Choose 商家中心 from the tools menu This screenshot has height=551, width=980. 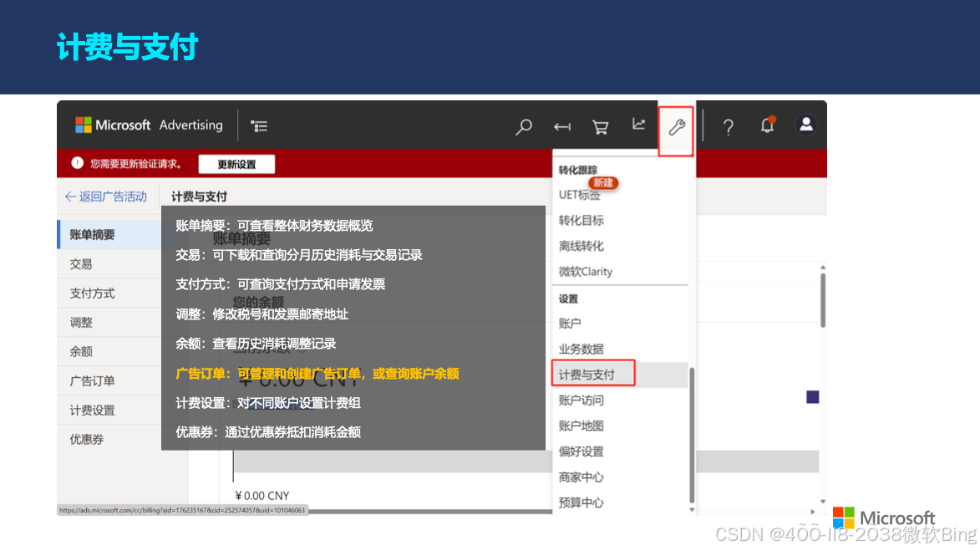[x=581, y=477]
